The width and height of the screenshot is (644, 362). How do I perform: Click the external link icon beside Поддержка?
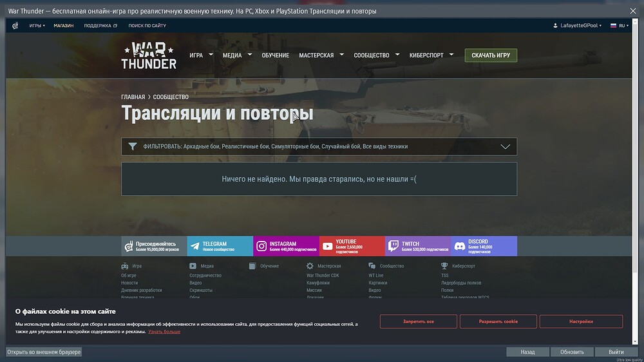[x=115, y=26]
